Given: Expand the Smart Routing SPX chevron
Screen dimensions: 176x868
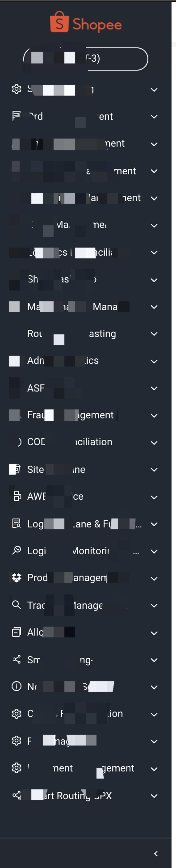Looking at the screenshot, I should pos(154,796).
